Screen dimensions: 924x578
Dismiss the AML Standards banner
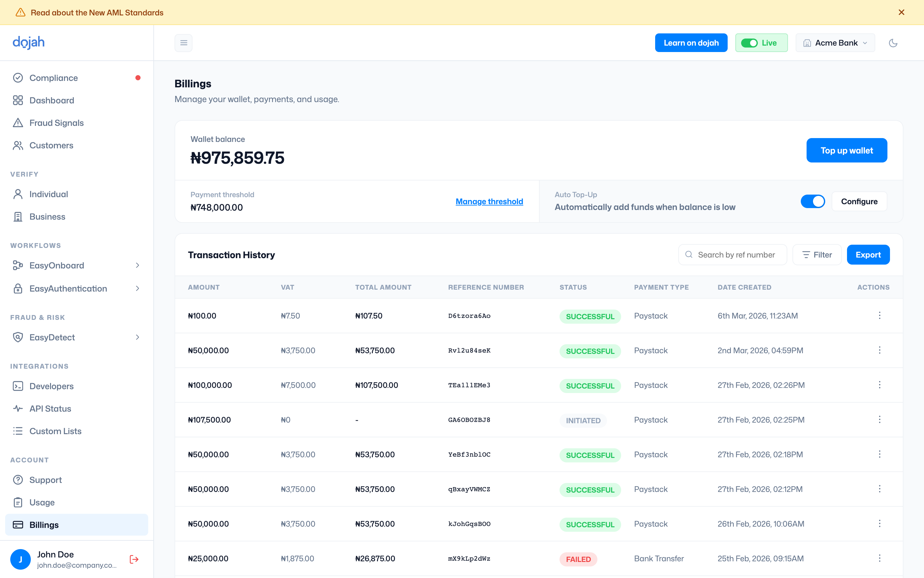tap(902, 12)
